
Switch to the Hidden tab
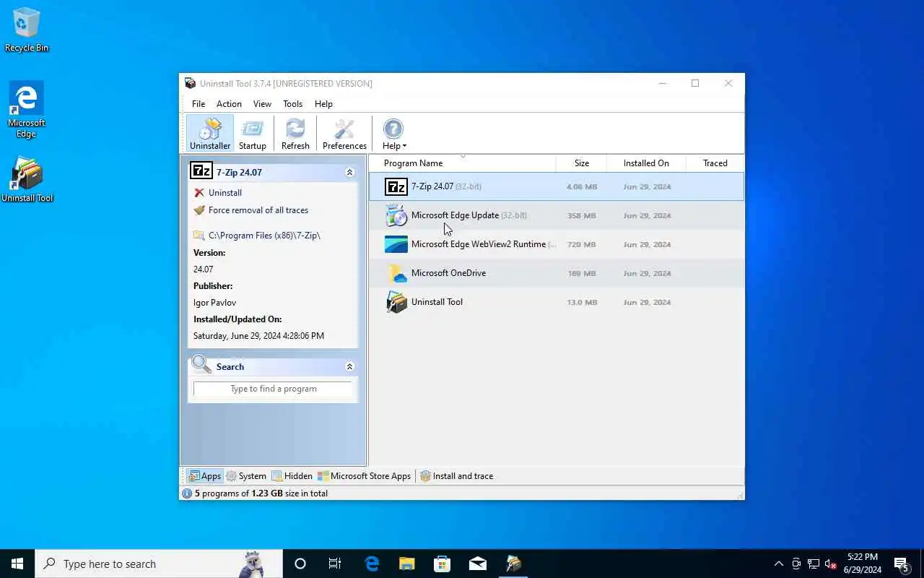[x=292, y=476]
